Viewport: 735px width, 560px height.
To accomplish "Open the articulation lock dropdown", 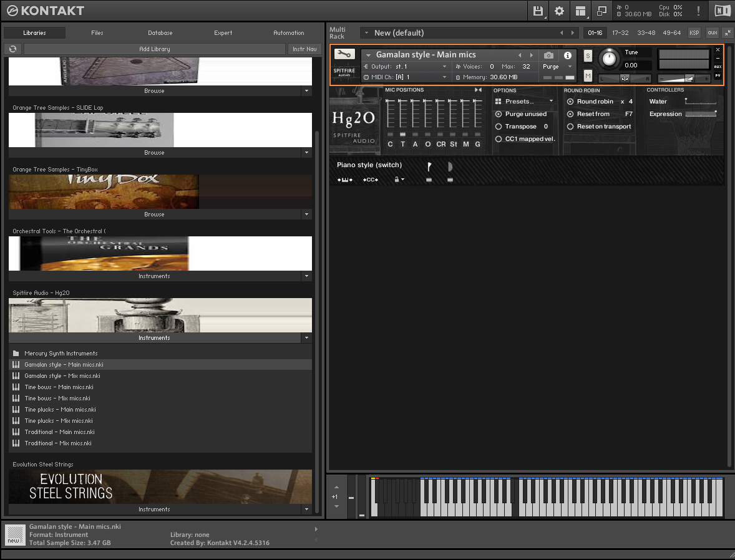I will [x=399, y=180].
